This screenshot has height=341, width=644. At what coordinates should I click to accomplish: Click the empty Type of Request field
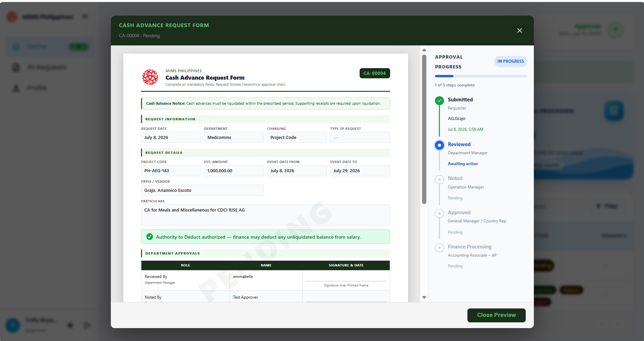360,137
